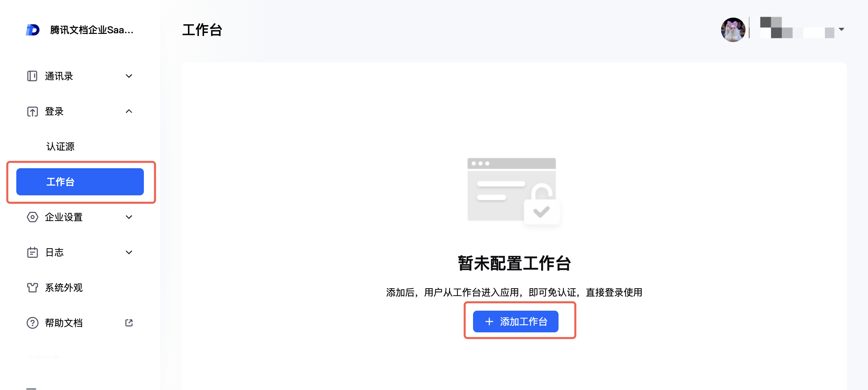The width and height of the screenshot is (868, 390).
Task: Expand the 企业设置 chevron
Action: 129,217
